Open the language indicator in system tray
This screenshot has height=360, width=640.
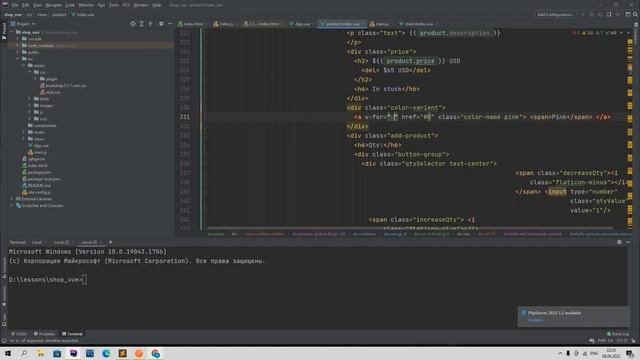594,353
